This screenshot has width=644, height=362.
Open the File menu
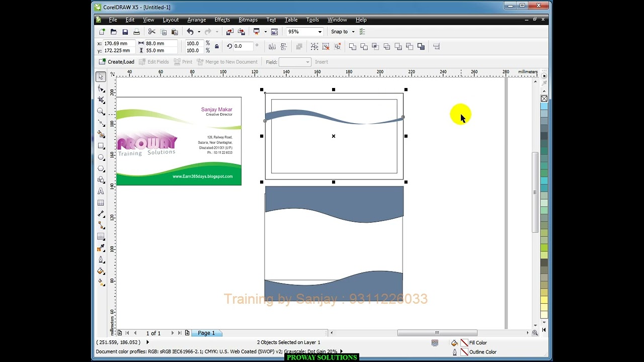pyautogui.click(x=113, y=20)
